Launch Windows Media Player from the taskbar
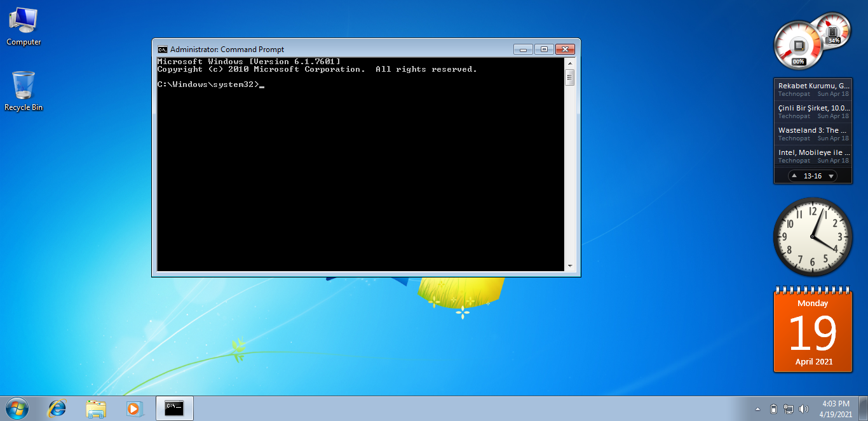Image resolution: width=868 pixels, height=421 pixels. [134, 408]
